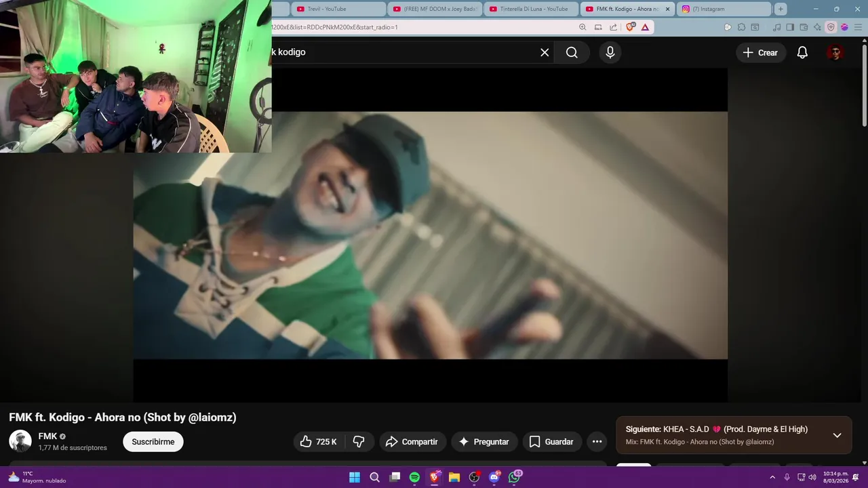868x488 pixels.
Task: Click the Guardar button
Action: click(x=551, y=442)
